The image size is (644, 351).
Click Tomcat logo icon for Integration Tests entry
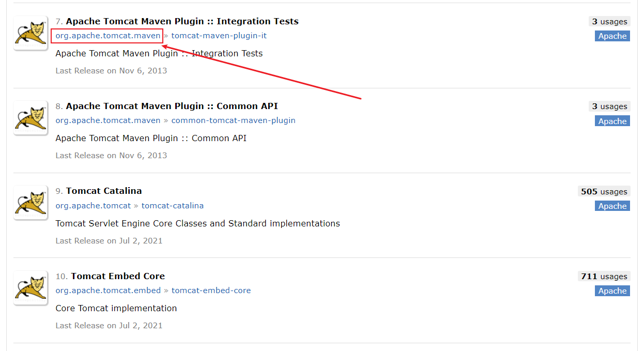tap(30, 33)
